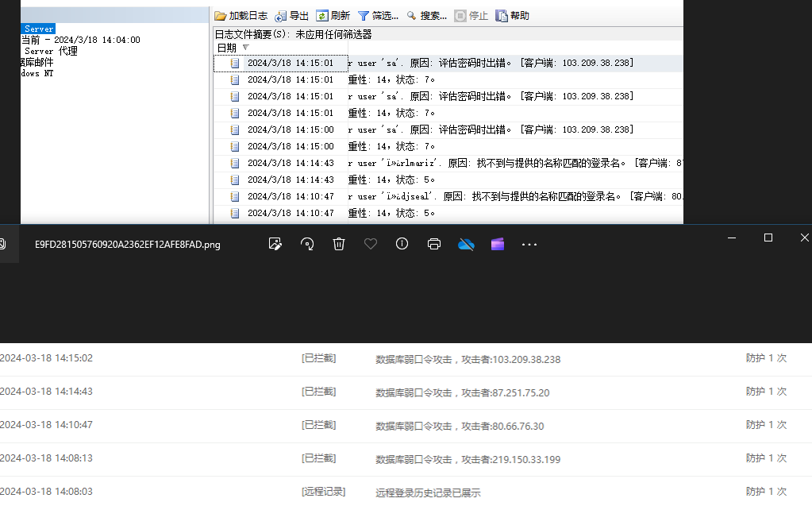Click the timestamp 2024-03-18 14:10:47
Viewport: 812px width, 506px height.
[47, 425]
